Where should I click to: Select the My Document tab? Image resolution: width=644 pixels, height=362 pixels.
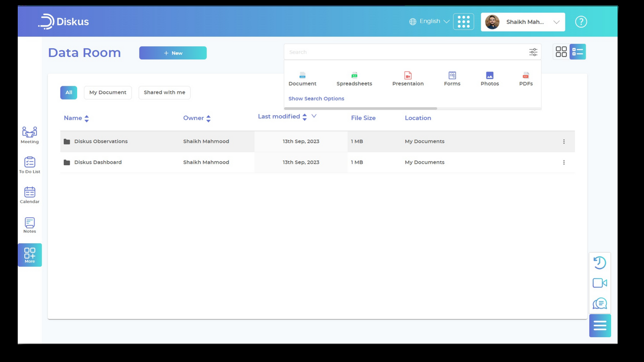(x=108, y=92)
